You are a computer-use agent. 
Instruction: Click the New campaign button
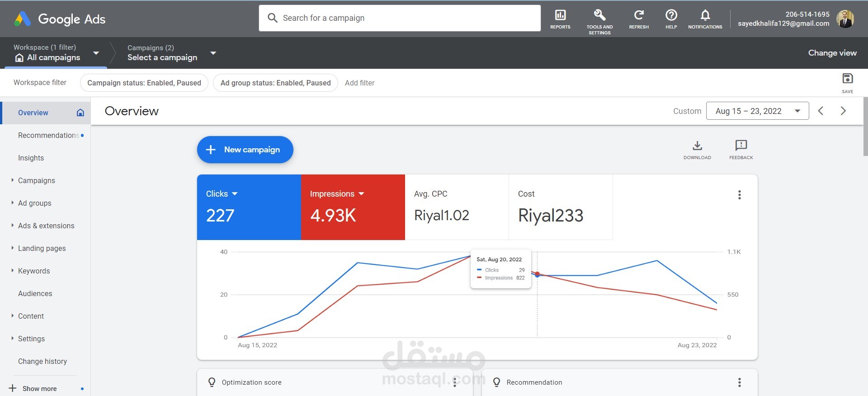(x=245, y=150)
